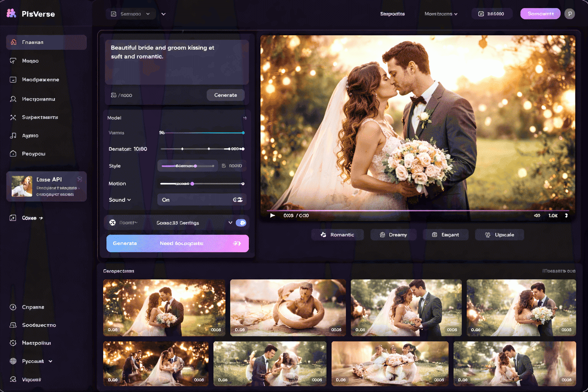Screen dimensions: 588x392
Task: Toggle the advanced settings switch
Action: pyautogui.click(x=241, y=223)
